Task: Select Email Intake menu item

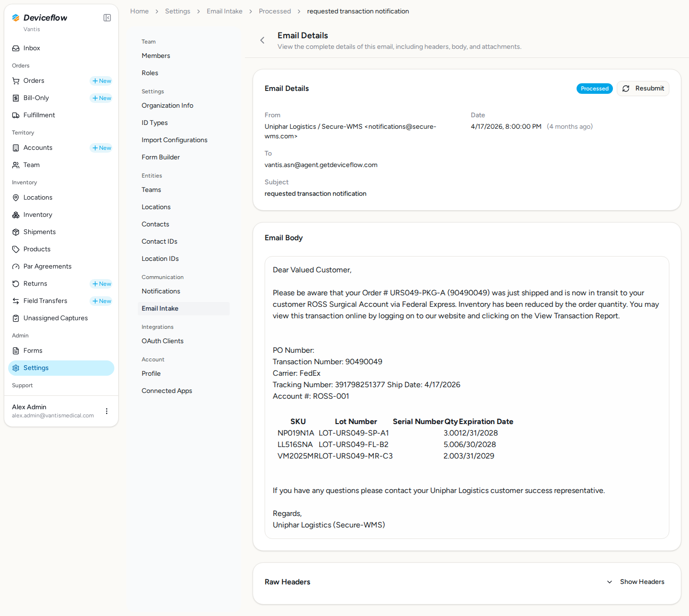Action: pos(184,309)
